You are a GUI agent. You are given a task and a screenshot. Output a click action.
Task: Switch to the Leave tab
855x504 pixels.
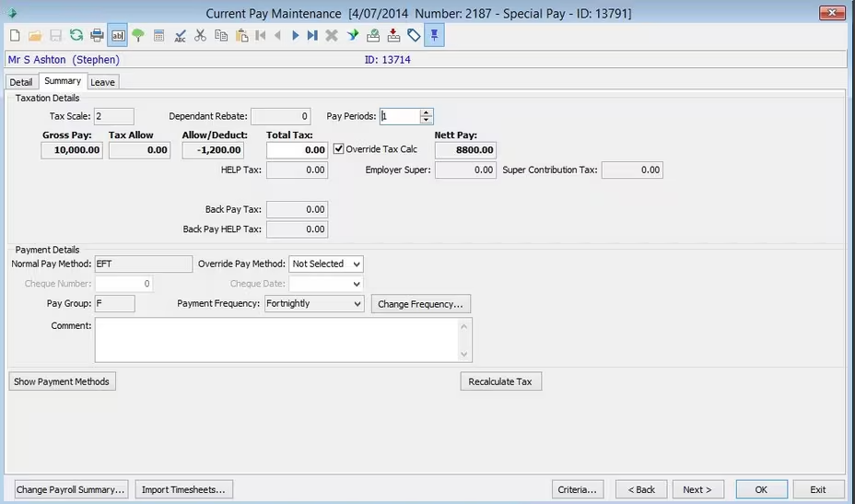(x=102, y=82)
